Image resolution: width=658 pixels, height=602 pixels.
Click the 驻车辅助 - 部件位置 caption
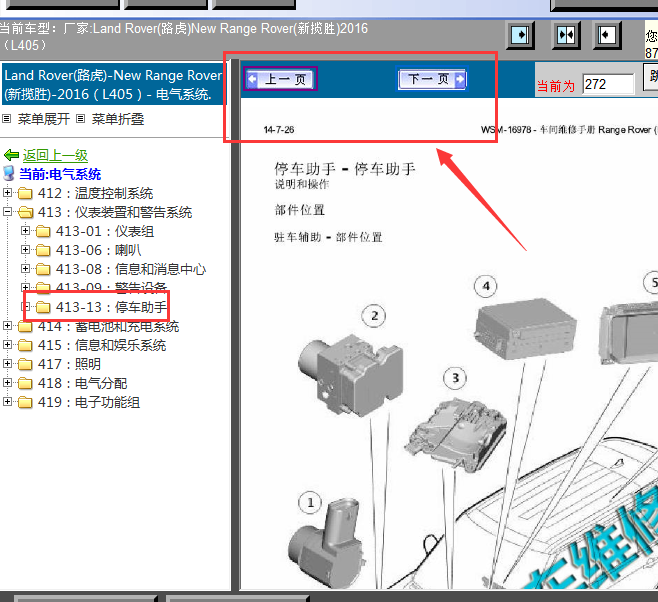point(328,237)
